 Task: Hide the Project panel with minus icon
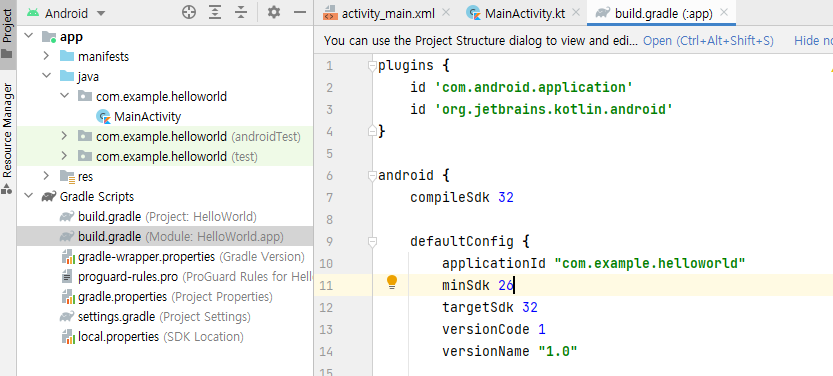[x=300, y=12]
